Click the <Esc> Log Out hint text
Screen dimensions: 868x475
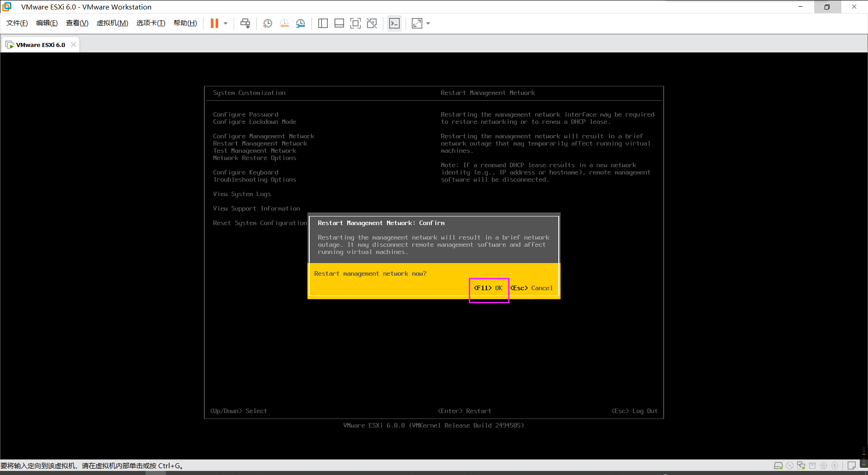tap(635, 411)
